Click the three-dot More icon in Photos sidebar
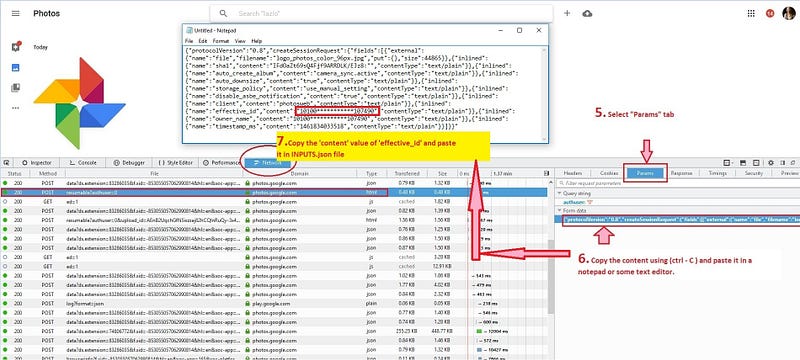Viewport: 800px width, 360px height. [x=15, y=108]
